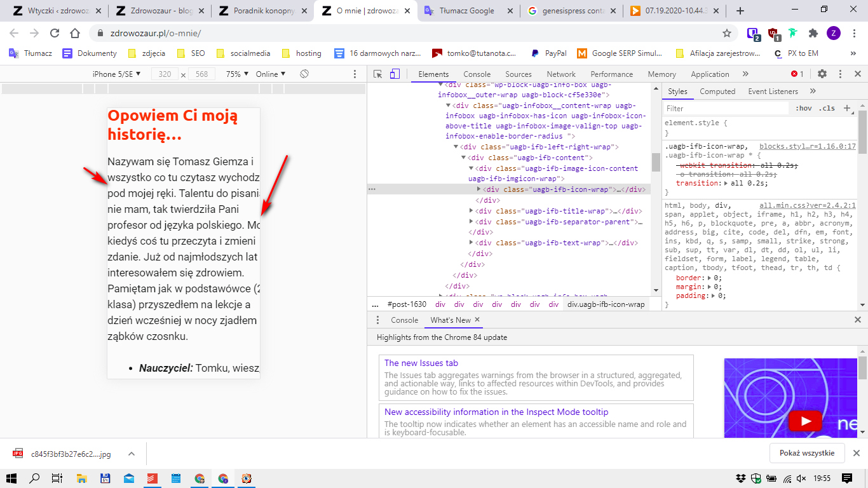The image size is (868, 488).
Task: Switch to the Sources panel tab
Action: point(519,74)
